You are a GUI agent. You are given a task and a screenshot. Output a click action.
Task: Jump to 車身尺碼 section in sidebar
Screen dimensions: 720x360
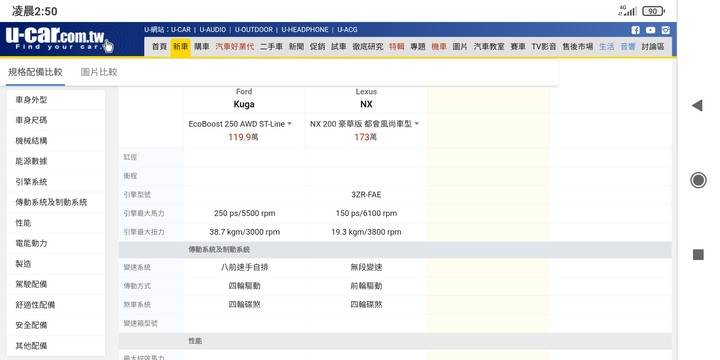(56, 120)
